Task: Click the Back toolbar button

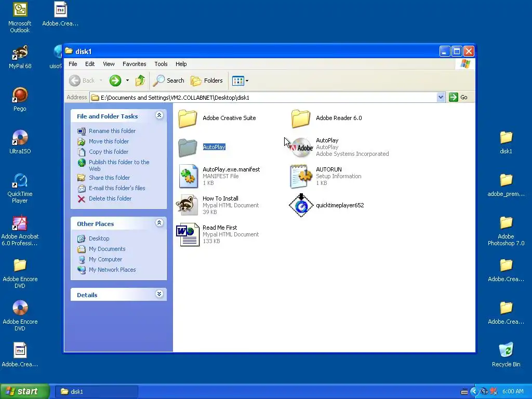Action: (x=82, y=81)
